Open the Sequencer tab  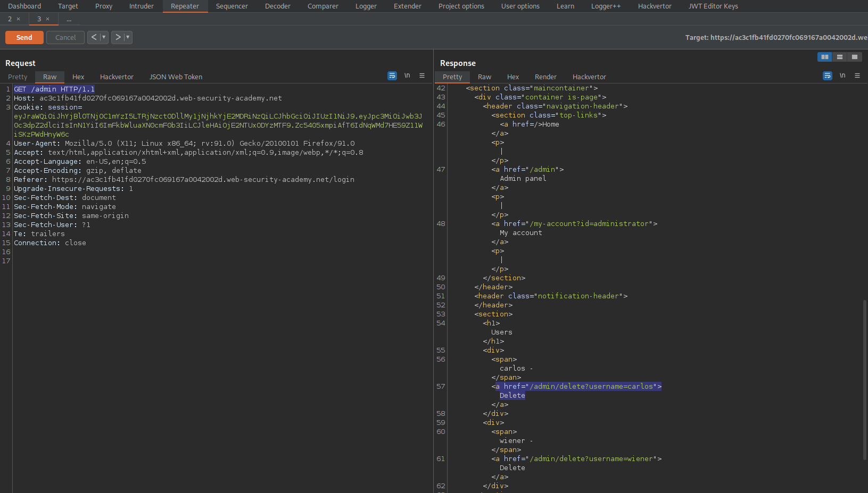232,6
